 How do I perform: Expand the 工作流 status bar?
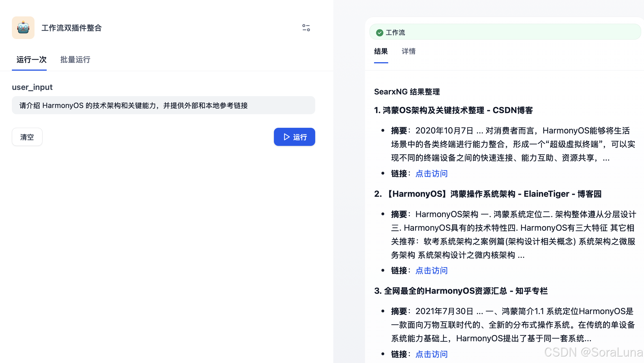(505, 32)
